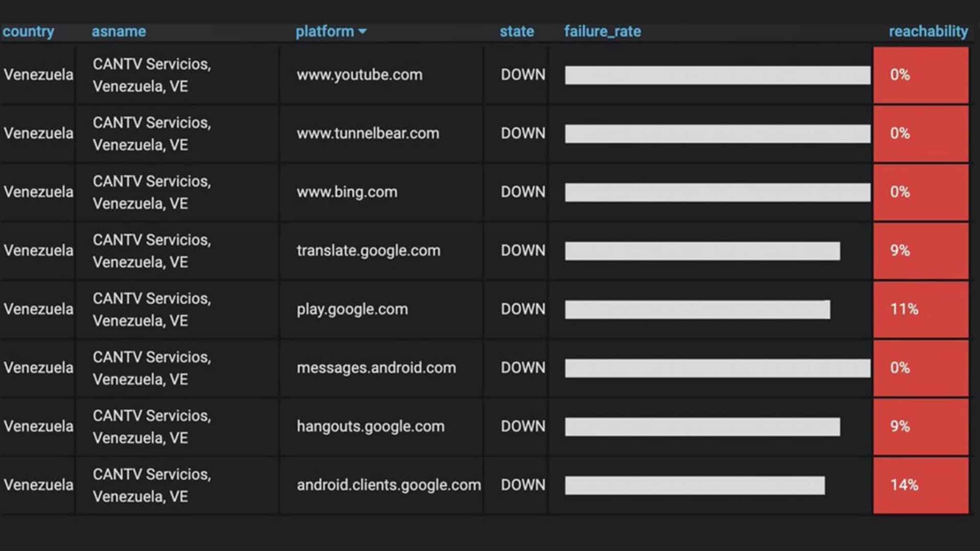Click the DOWN state for translate.google.com
980x551 pixels.
click(522, 251)
